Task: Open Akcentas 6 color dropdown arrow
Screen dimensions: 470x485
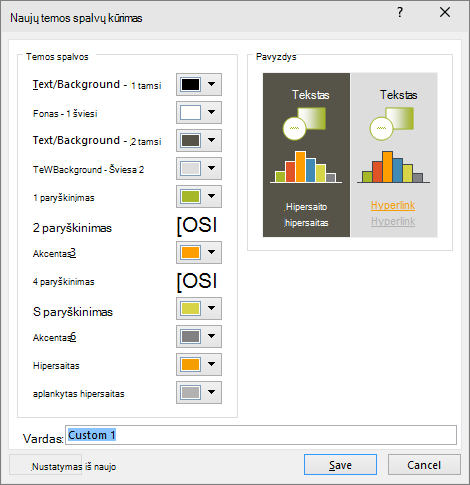Action: (211, 336)
